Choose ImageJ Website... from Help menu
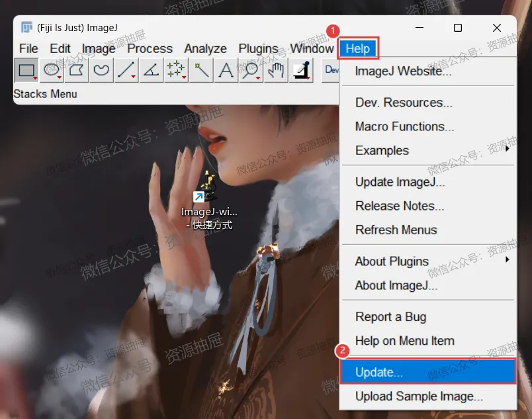This screenshot has height=419, width=532. [428, 71]
